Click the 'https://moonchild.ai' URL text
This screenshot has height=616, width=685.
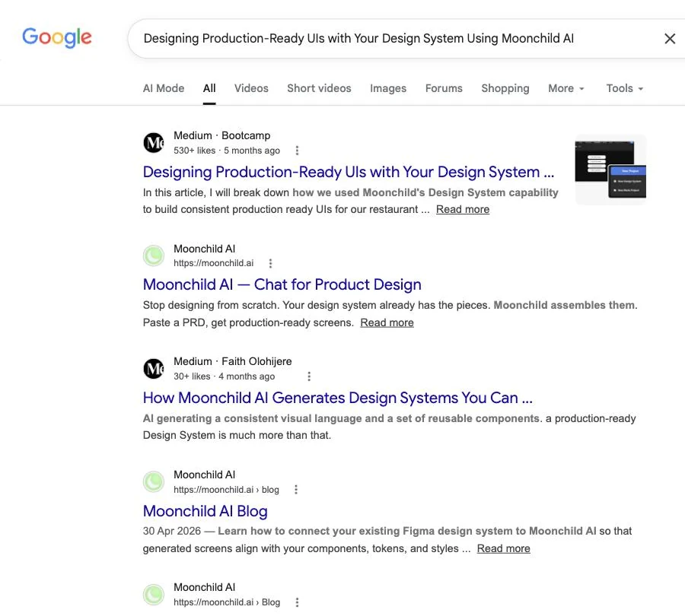click(x=213, y=263)
